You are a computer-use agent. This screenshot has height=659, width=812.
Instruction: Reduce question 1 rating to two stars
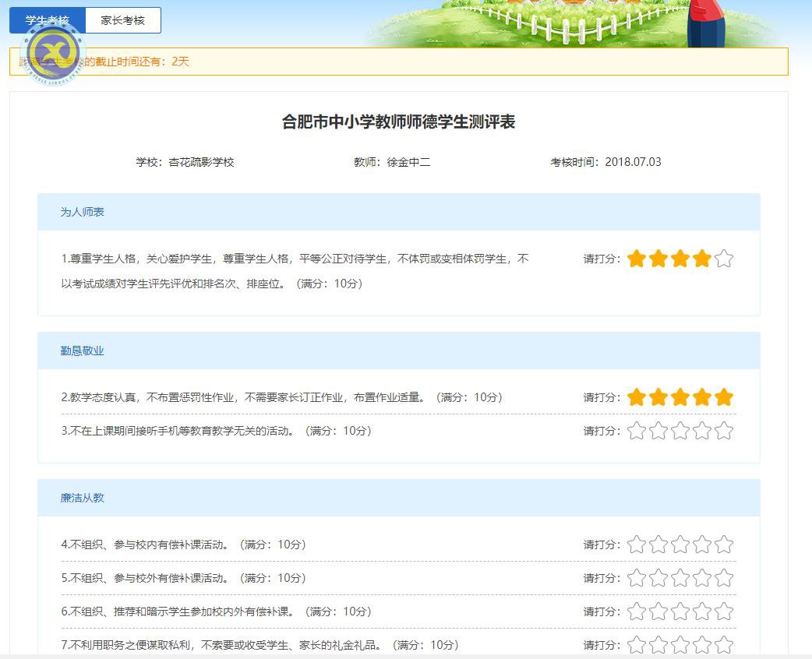[x=658, y=257]
